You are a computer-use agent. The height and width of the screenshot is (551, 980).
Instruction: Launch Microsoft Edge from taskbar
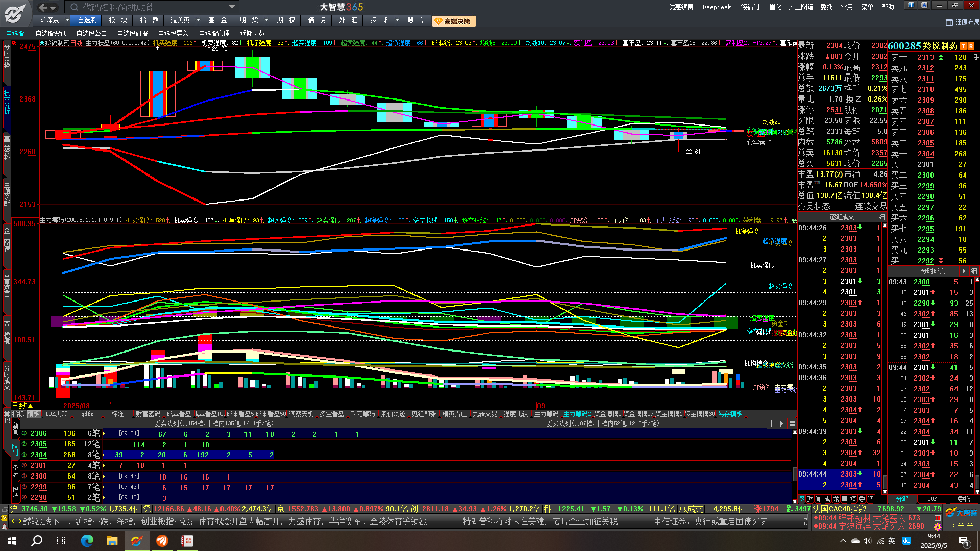pyautogui.click(x=87, y=541)
